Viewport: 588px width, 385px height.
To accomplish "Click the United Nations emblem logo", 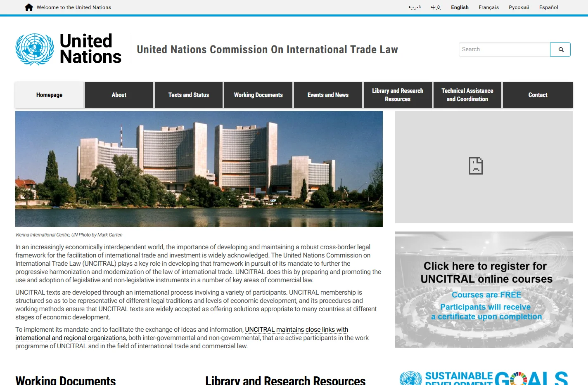I will pos(35,50).
